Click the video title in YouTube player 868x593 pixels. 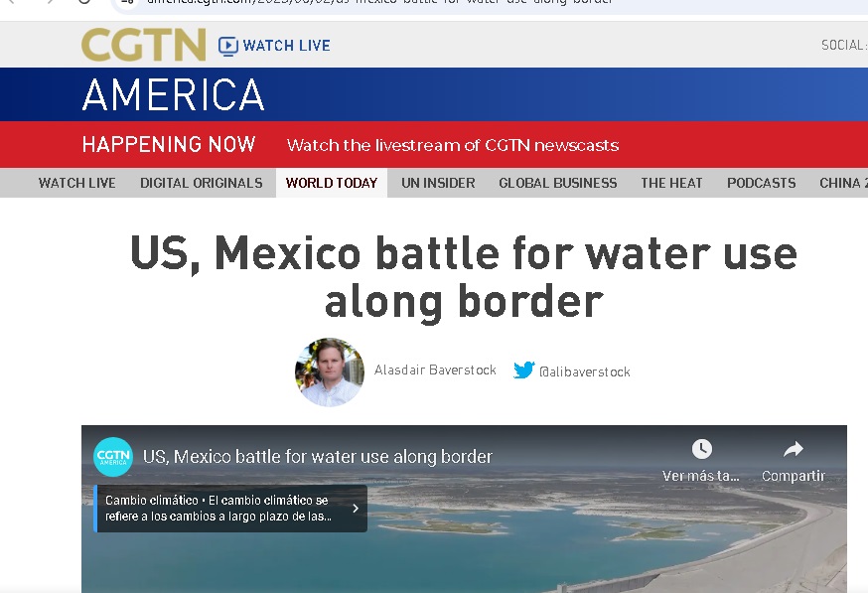tap(318, 457)
